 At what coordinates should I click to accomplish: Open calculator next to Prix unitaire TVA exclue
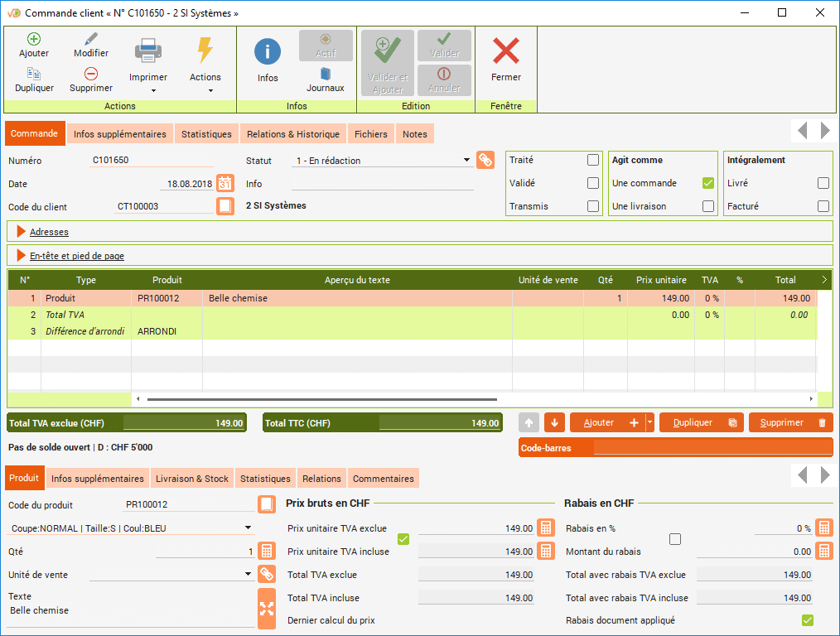tap(546, 528)
